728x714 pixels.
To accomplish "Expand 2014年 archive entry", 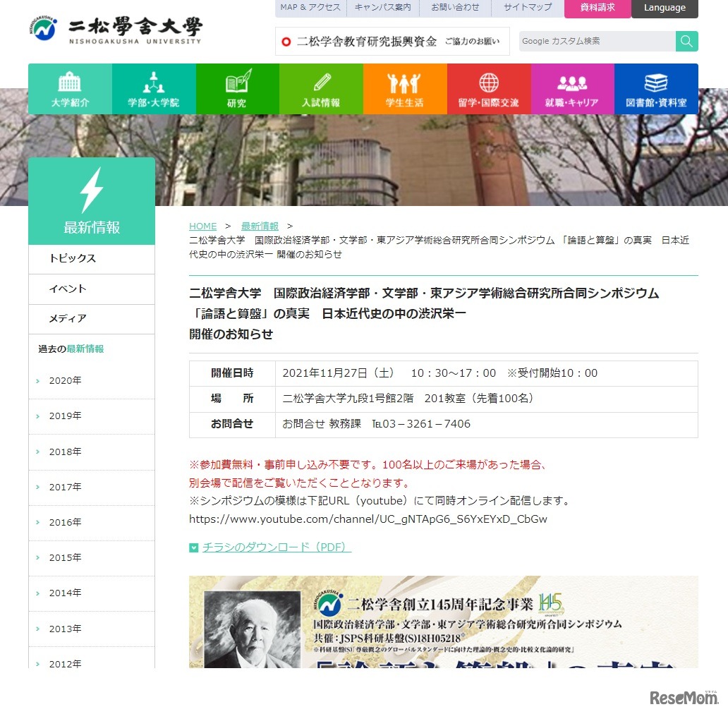I will coord(92,593).
